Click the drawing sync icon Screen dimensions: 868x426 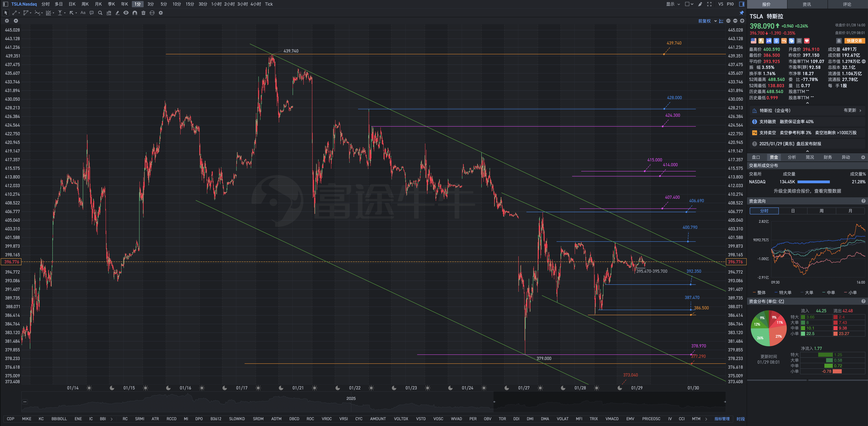[152, 13]
